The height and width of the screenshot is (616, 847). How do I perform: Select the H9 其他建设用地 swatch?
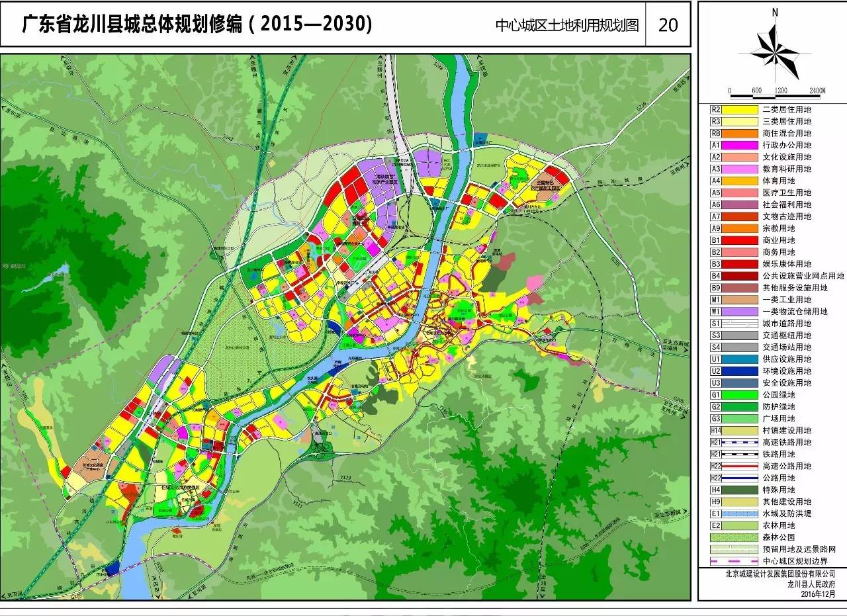click(x=740, y=503)
